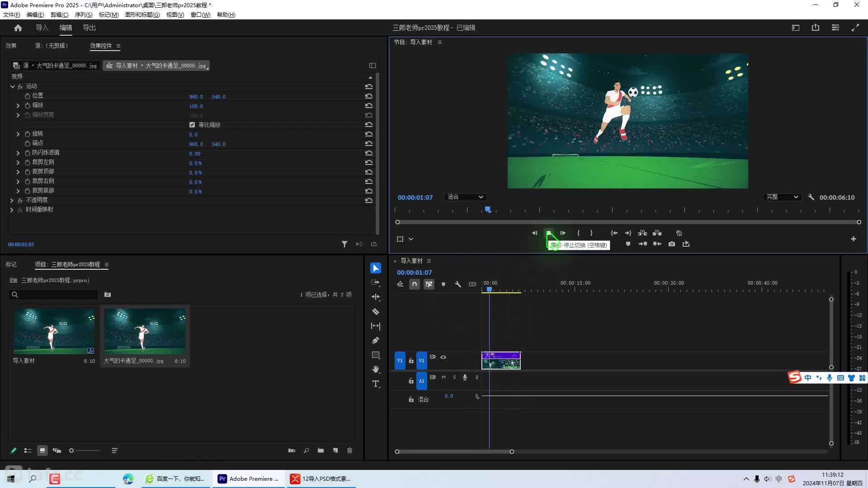Expand the 裁剪左侧 property

(18, 162)
